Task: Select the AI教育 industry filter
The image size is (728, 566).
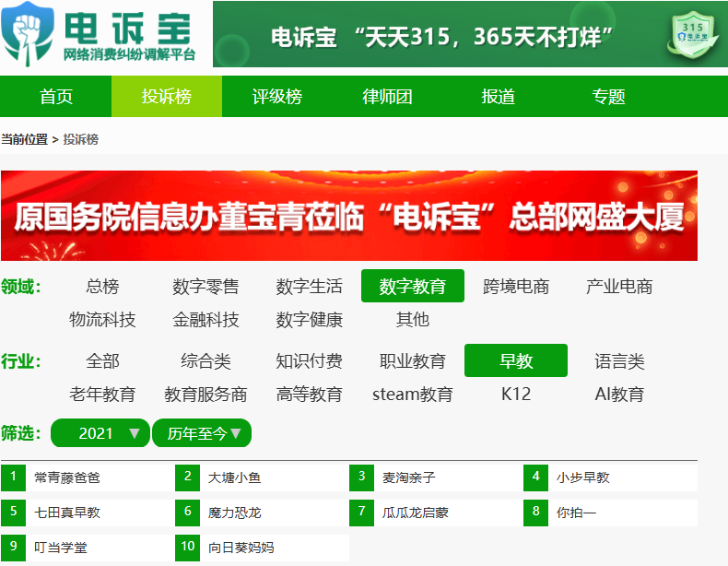Action: [619, 395]
